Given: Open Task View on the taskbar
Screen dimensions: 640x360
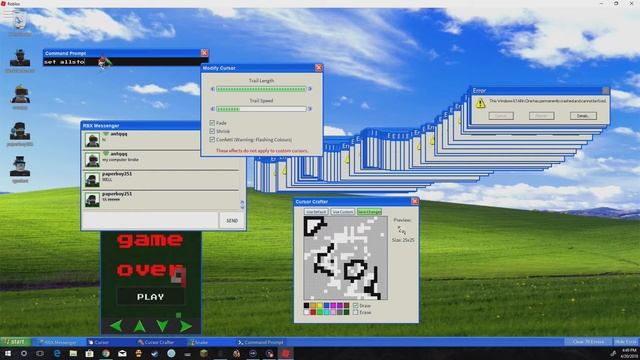Looking at the screenshot, I should [40, 353].
